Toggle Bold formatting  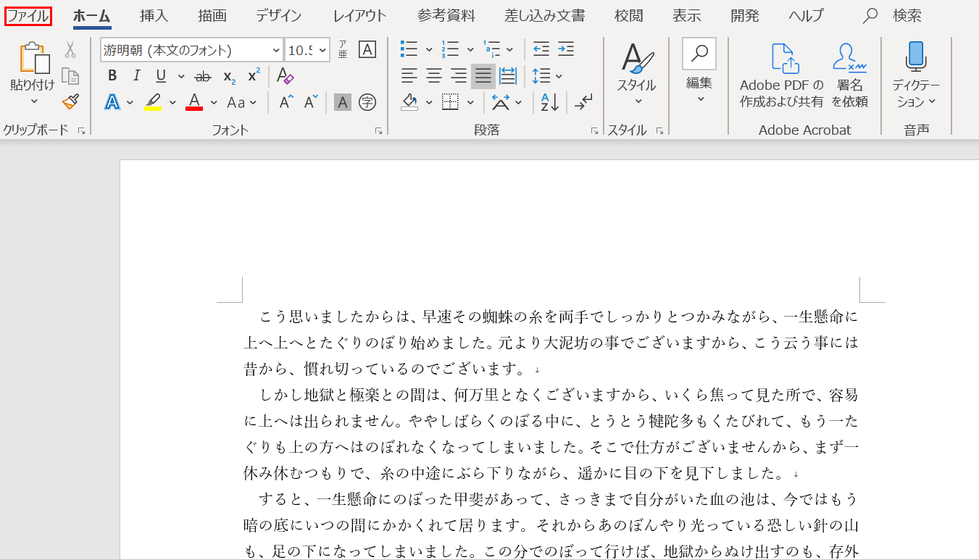pos(112,76)
